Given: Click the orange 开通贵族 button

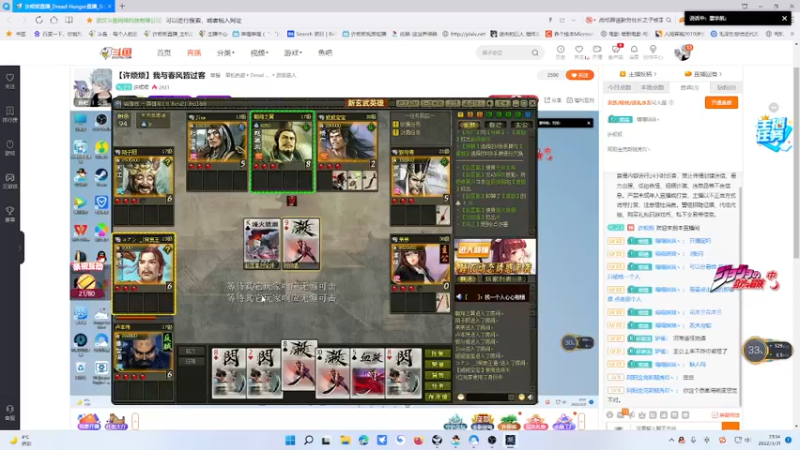Looking at the screenshot, I should coord(721,103).
